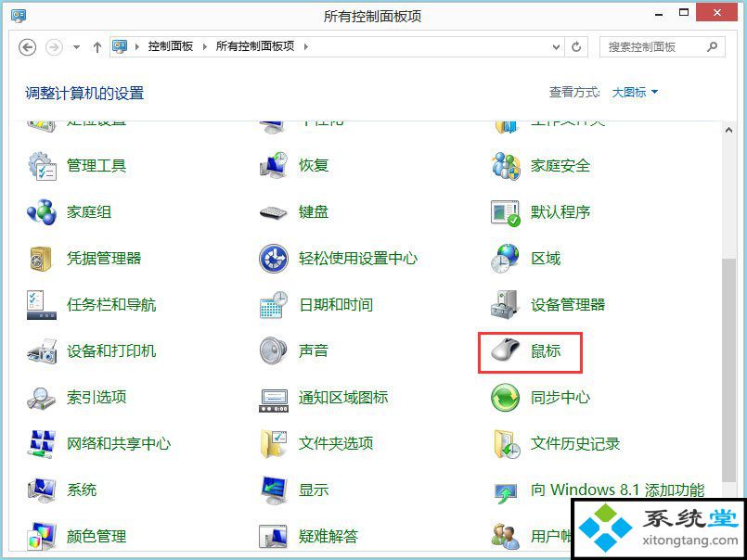Viewport: 747px width, 560px height.
Task: Open recent locations dropdown beside navigation arrows
Action: tap(76, 46)
